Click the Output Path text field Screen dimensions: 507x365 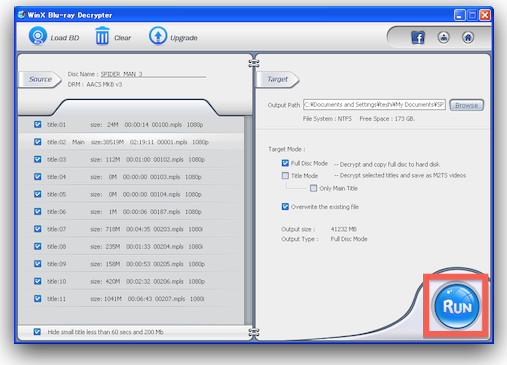(x=374, y=105)
